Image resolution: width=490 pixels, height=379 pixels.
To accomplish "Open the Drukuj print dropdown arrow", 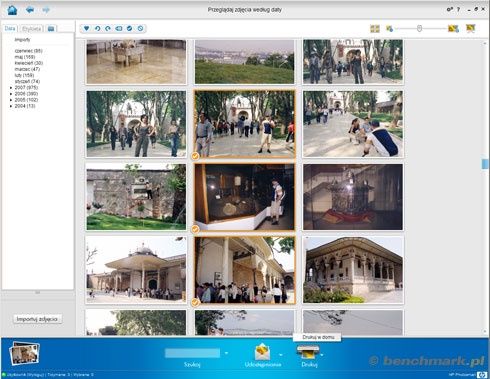I will 322,355.
